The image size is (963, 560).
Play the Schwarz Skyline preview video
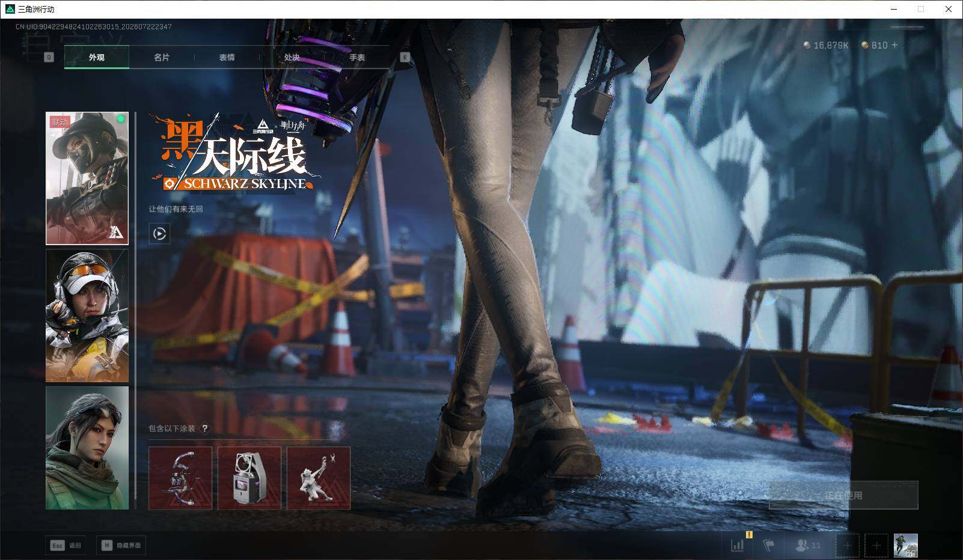(x=159, y=234)
